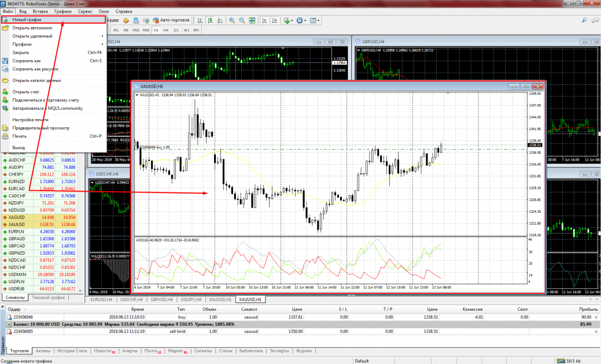
Task: Select the M15 timeframe button
Action: click(136, 29)
